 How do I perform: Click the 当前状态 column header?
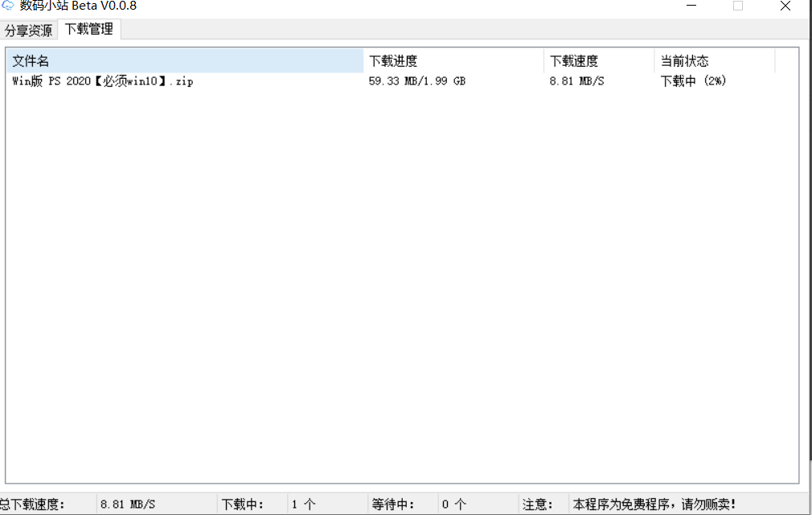(x=715, y=60)
